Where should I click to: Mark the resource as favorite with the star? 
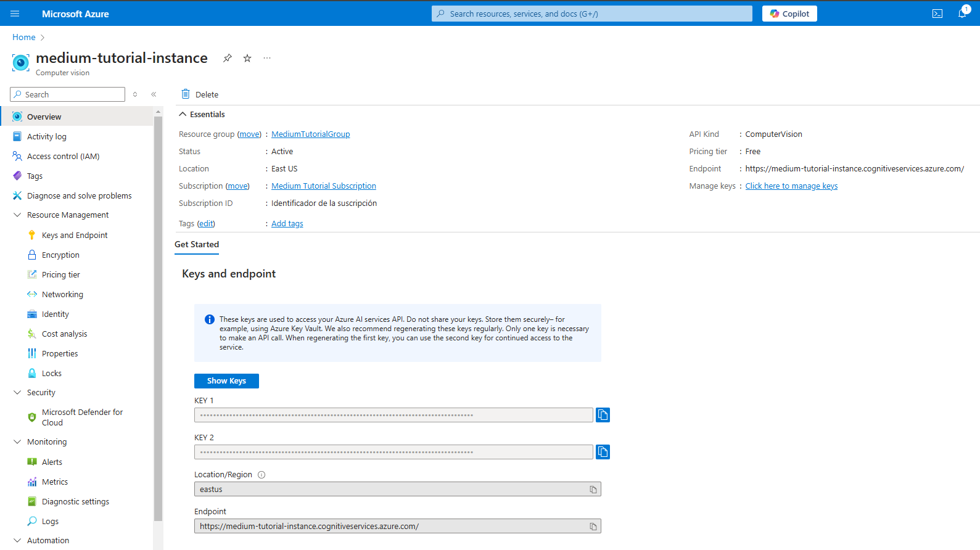[247, 58]
